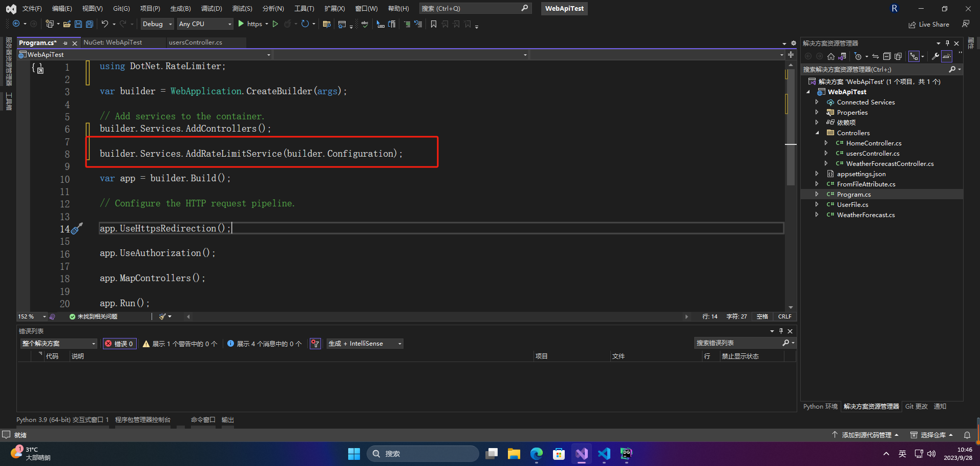Open the WebApiTest project navigation dropdown
980x466 pixels.
pos(145,54)
